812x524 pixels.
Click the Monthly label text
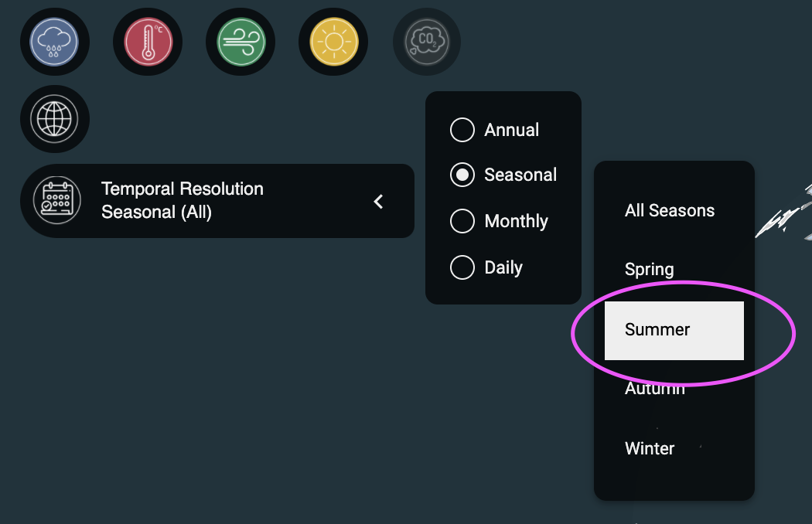click(x=517, y=221)
